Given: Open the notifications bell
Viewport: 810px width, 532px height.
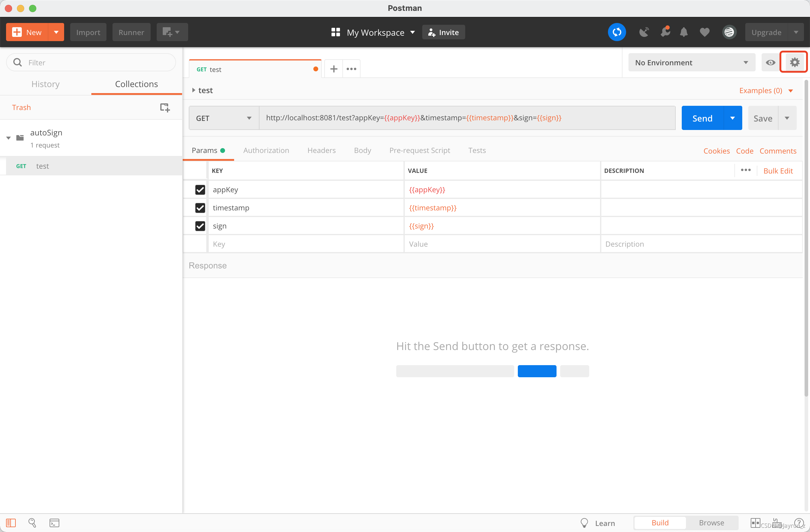Looking at the screenshot, I should (x=684, y=32).
